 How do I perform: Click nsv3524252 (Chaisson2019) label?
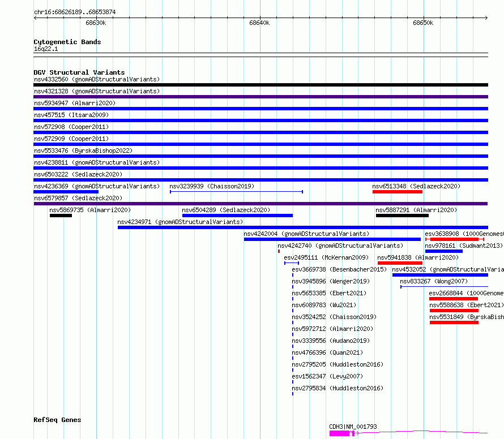click(334, 317)
